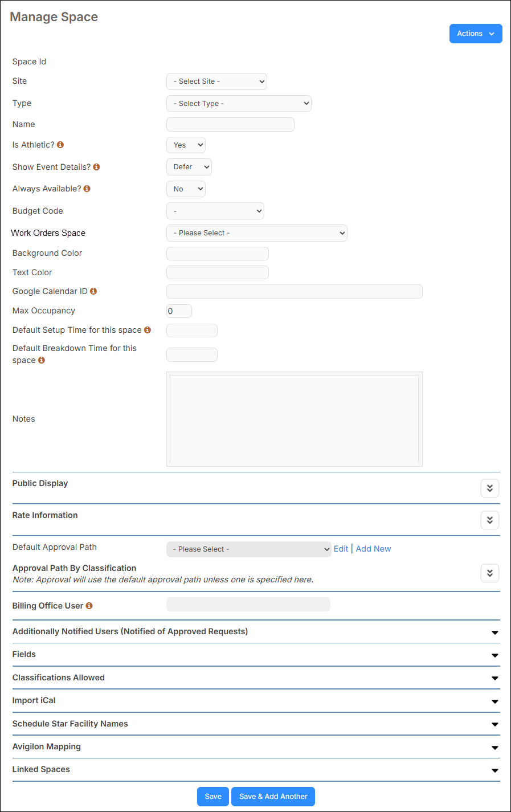
Task: Click the Save button
Action: click(x=213, y=797)
